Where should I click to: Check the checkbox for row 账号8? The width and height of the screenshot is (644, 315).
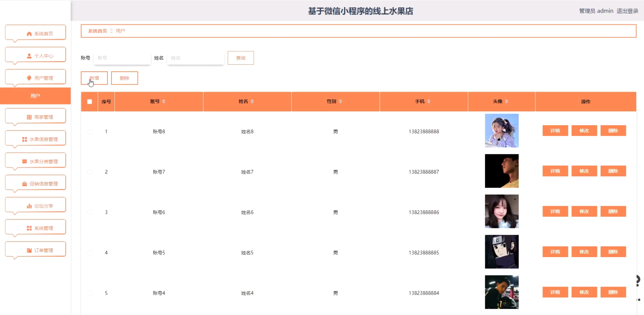(x=89, y=132)
